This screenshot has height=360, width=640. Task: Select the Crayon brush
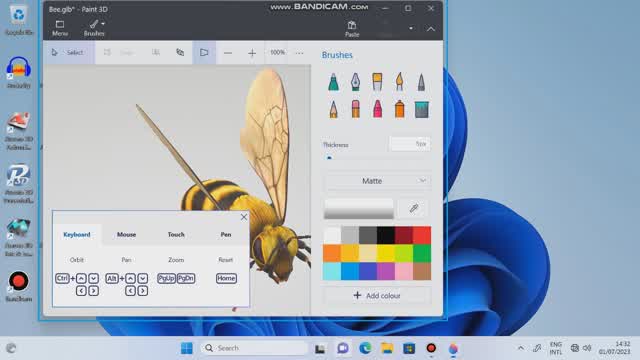point(378,109)
